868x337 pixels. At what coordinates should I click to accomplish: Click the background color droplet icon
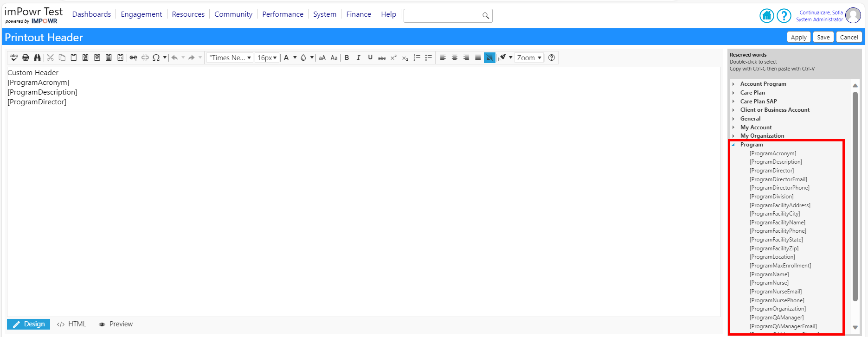(303, 57)
